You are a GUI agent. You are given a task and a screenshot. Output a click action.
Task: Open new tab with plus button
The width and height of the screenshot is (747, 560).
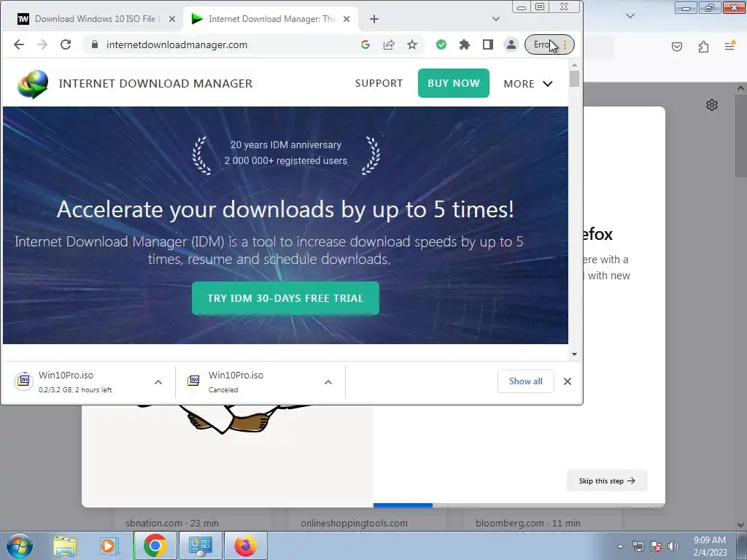[x=374, y=19]
